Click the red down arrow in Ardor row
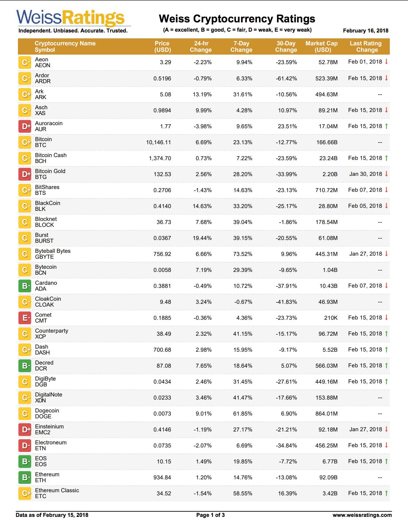The width and height of the screenshot is (408, 532). (x=386, y=78)
